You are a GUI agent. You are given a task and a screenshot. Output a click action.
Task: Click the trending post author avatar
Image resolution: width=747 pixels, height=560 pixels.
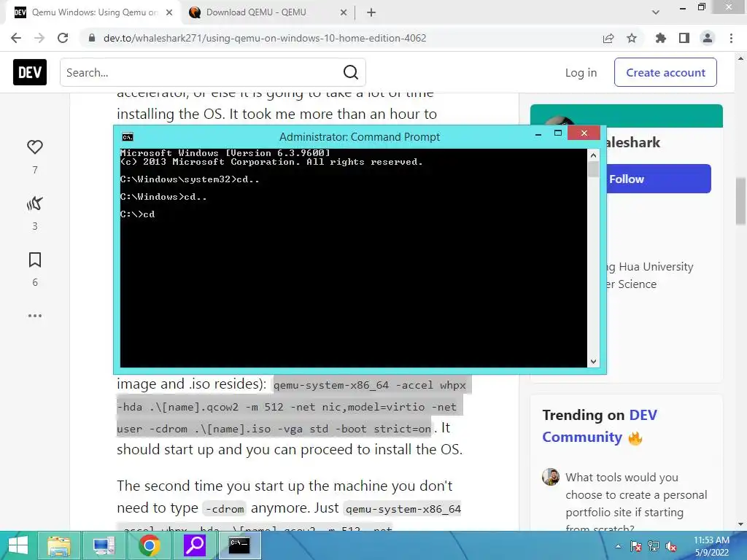[x=551, y=477]
